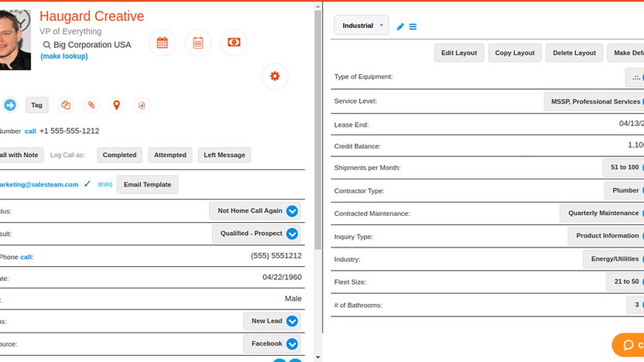Click the orange money bill icon

[x=234, y=43]
